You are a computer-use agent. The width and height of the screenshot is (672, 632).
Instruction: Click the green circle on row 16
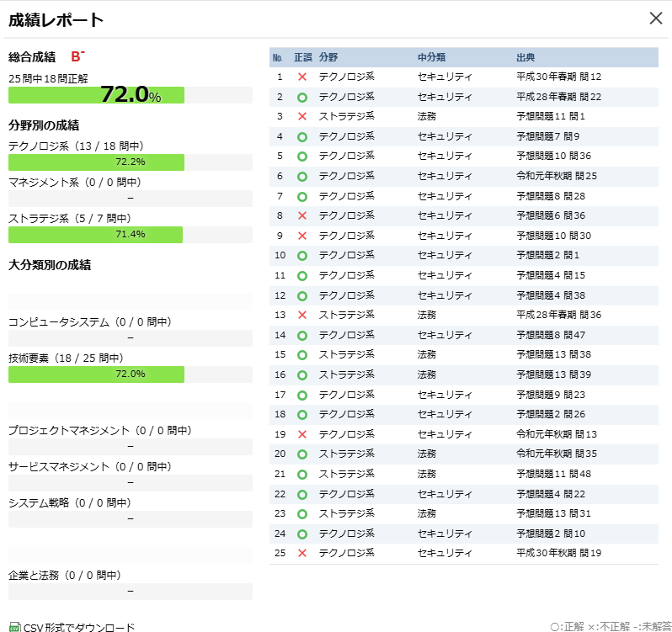pyautogui.click(x=302, y=375)
